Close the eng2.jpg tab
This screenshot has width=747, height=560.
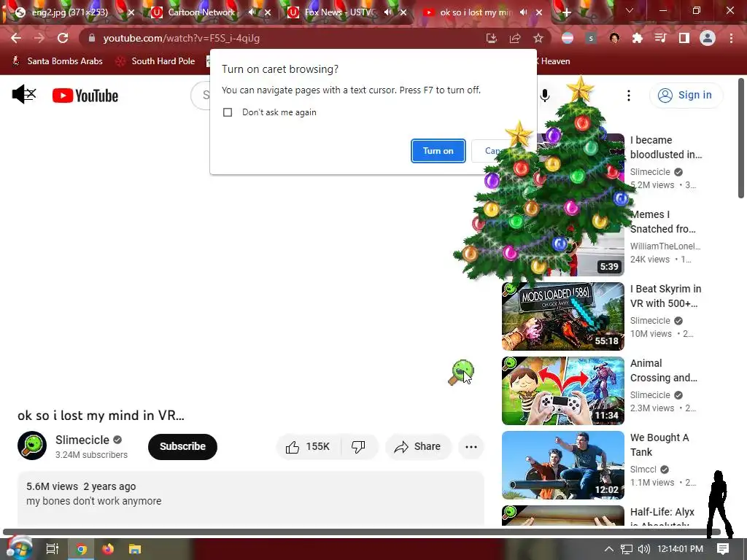(131, 12)
